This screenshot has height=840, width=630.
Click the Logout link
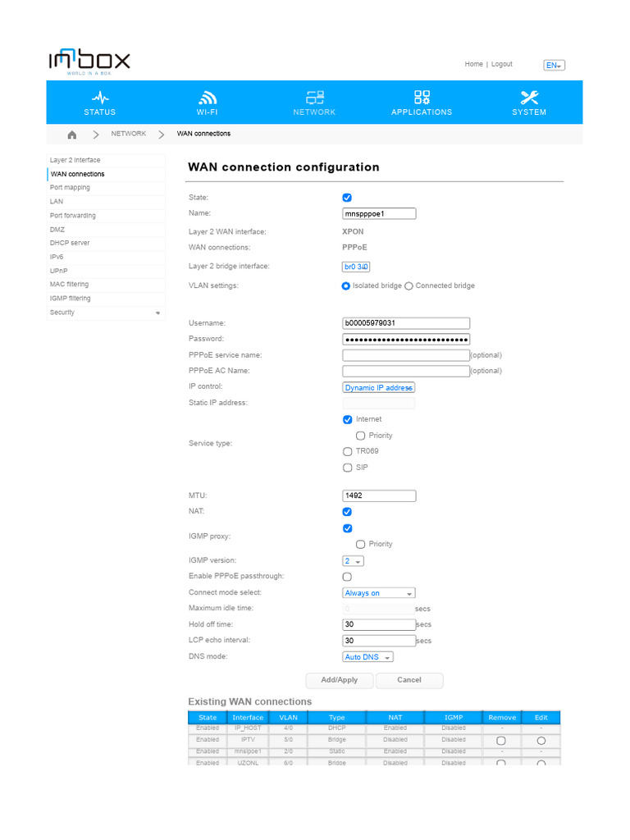point(502,64)
